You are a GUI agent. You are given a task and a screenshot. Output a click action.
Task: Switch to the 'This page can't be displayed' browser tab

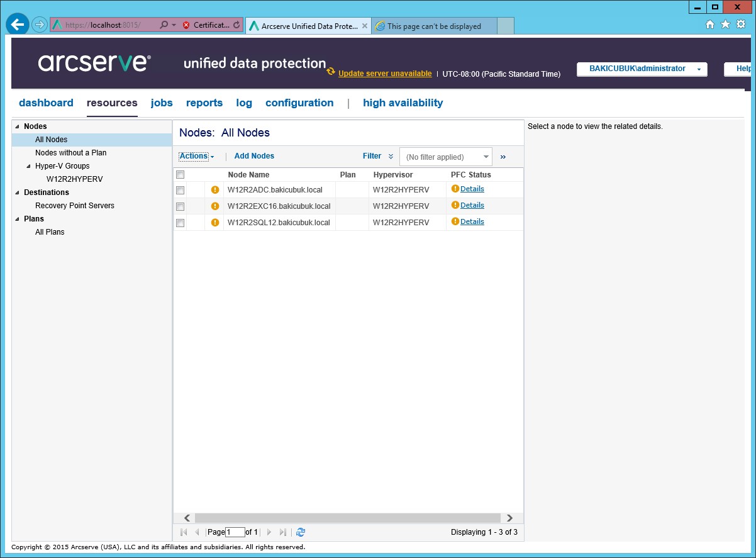click(434, 26)
